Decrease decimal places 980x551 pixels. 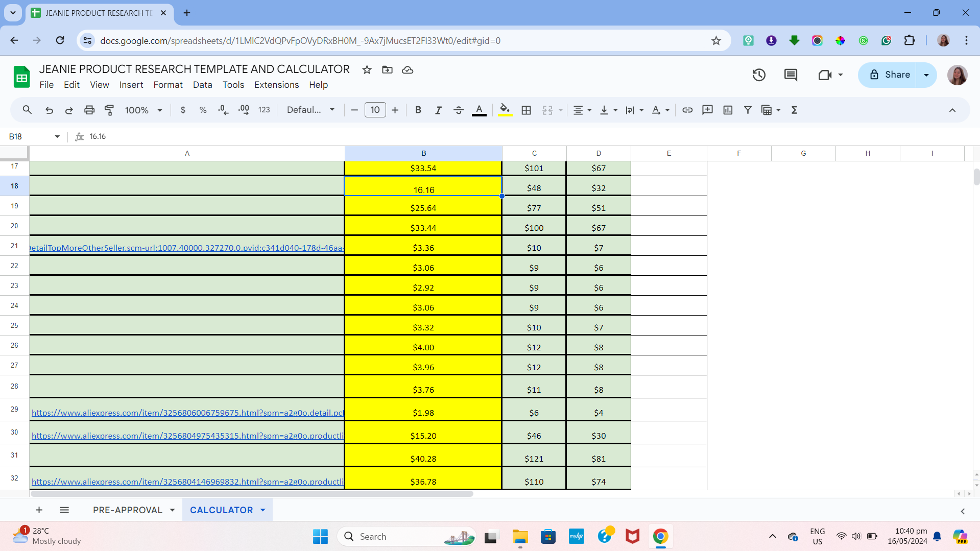[x=223, y=110]
